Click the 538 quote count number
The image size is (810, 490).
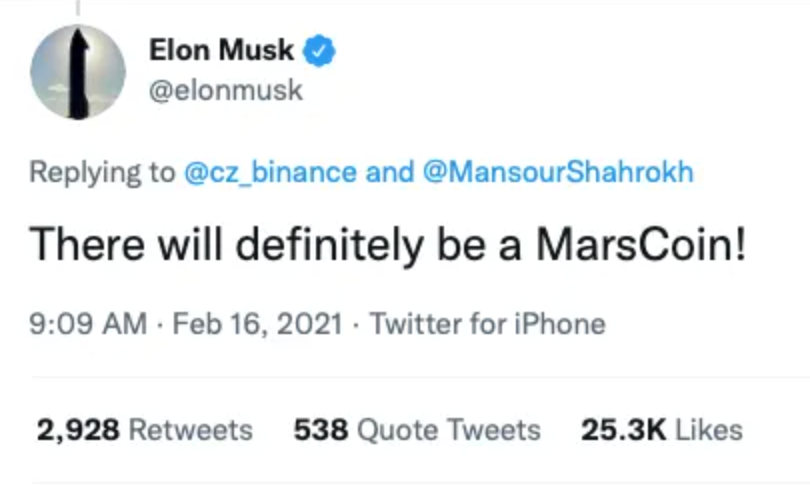[320, 430]
